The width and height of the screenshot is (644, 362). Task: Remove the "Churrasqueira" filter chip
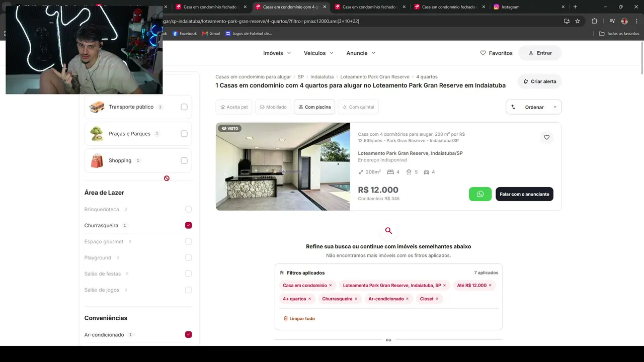point(356,299)
